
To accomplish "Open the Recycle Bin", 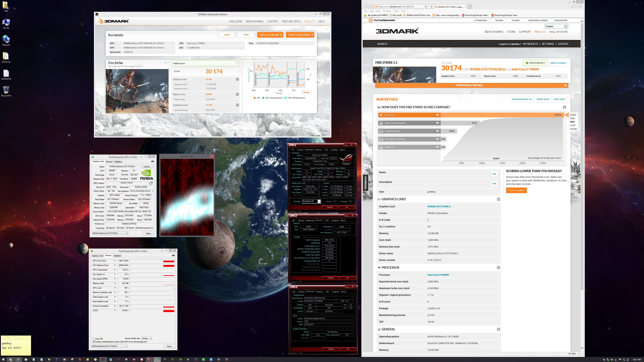I will pos(6,91).
